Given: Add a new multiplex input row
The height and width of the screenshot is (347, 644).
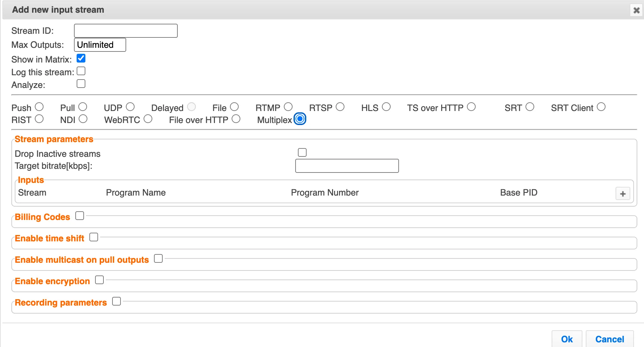Looking at the screenshot, I should 623,194.
